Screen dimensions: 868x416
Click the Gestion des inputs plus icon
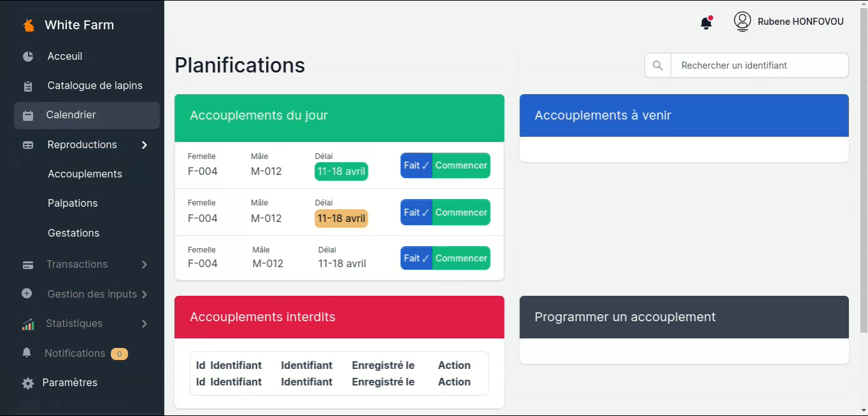27,294
